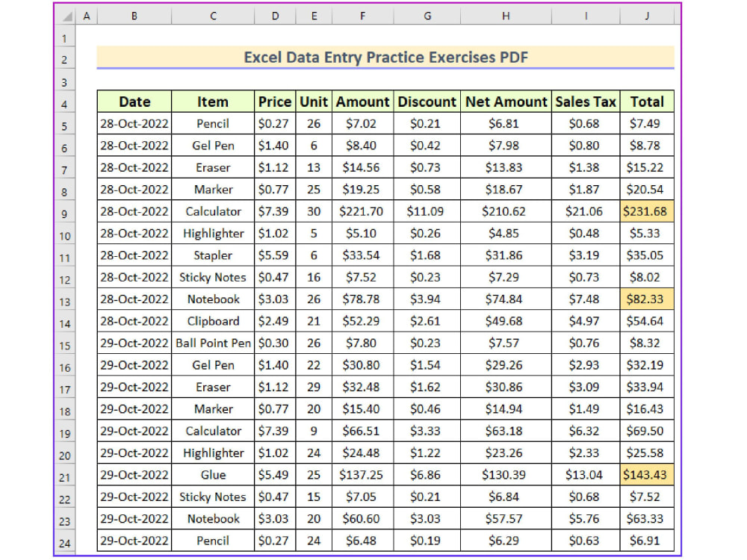Select highlighted total cell $143.43
747x560 pixels.
click(647, 475)
